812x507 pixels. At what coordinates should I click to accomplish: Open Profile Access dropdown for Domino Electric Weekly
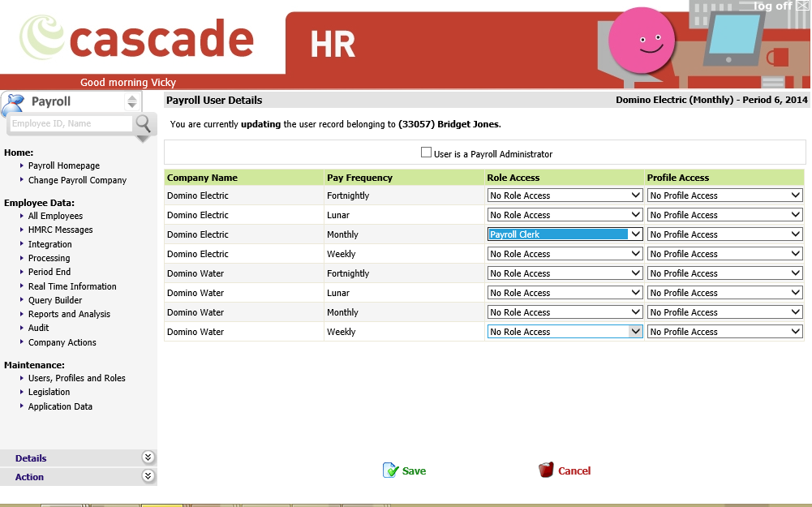click(x=725, y=254)
